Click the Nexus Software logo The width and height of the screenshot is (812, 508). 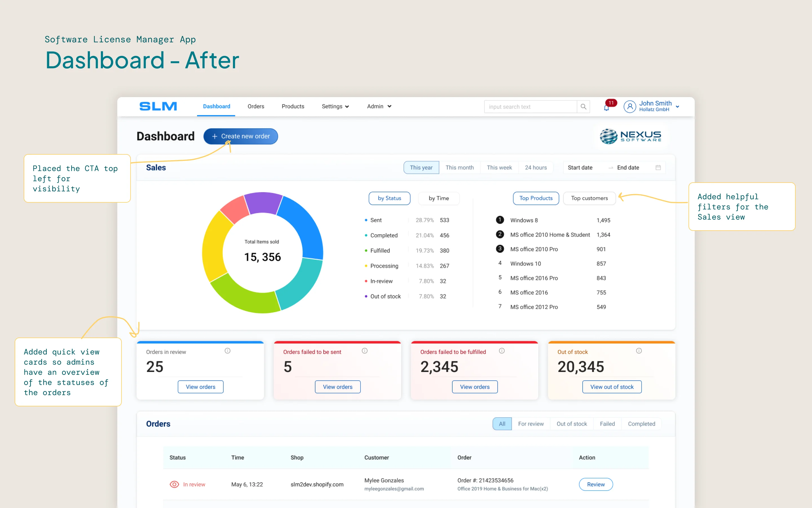click(x=630, y=136)
